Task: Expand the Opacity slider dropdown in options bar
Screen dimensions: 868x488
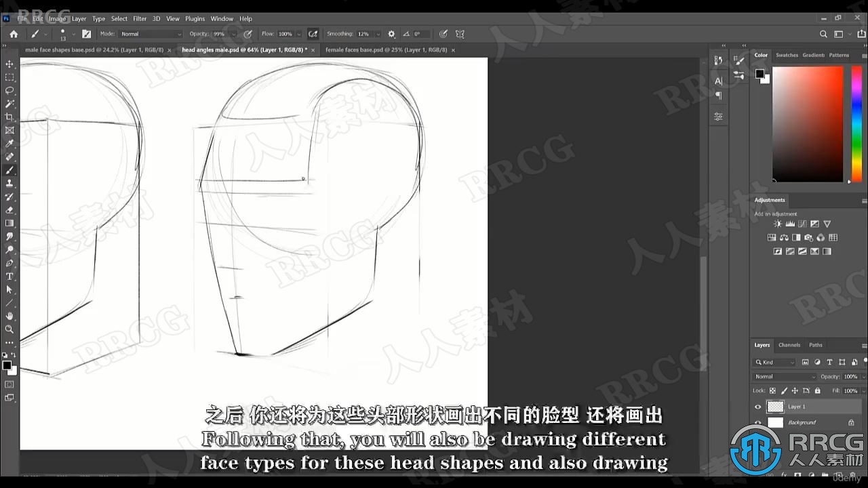Action: pyautogui.click(x=233, y=34)
